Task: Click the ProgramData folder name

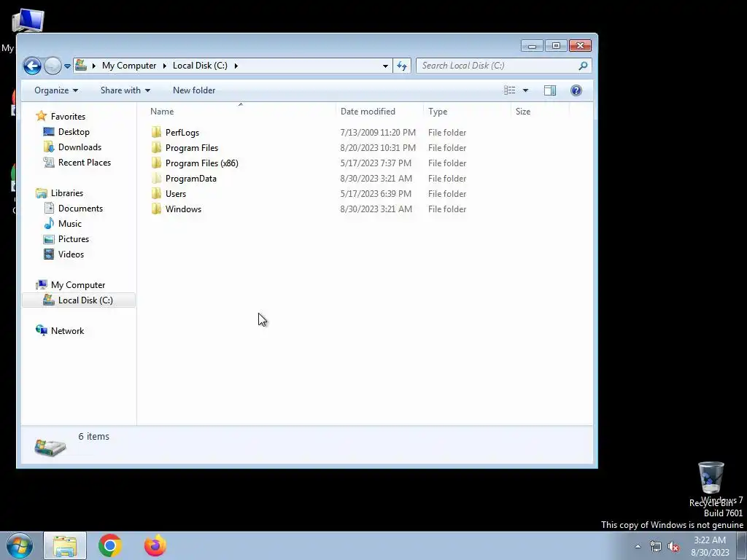Action: [191, 179]
